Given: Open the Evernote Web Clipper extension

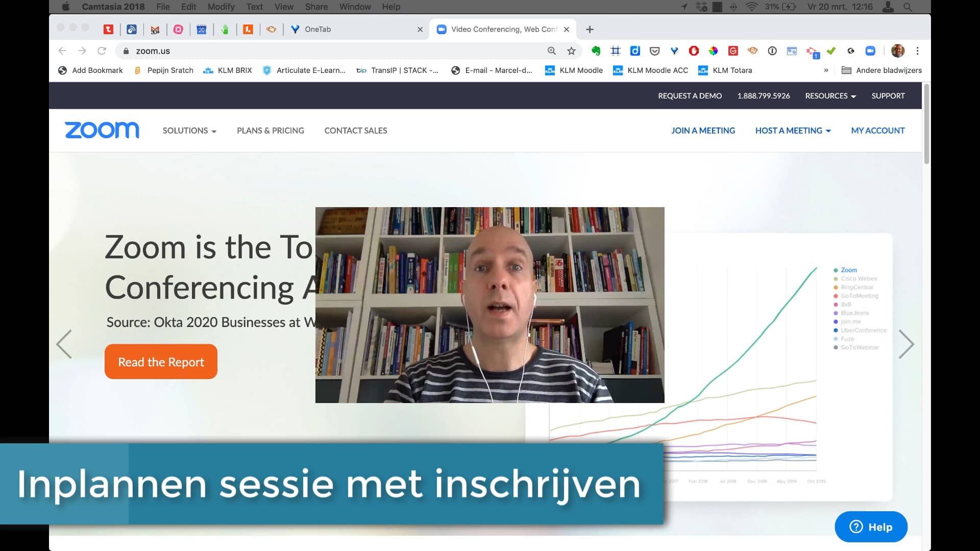Looking at the screenshot, I should pyautogui.click(x=596, y=51).
